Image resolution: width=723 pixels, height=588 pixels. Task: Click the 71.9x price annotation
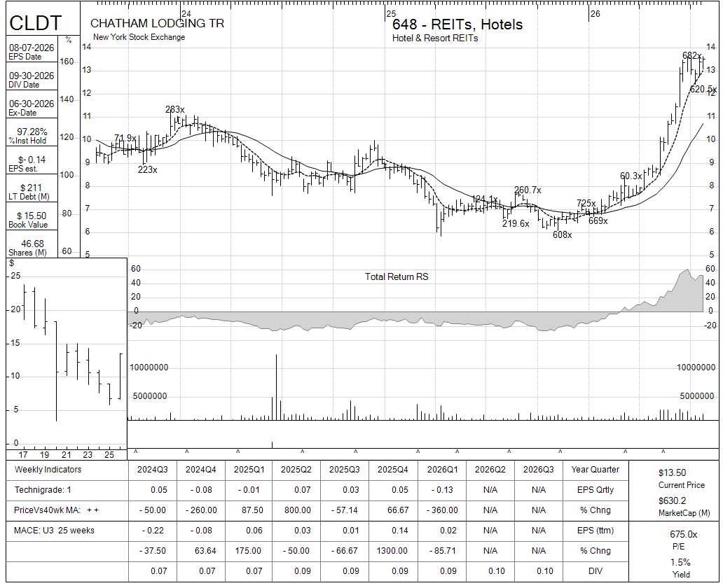[125, 138]
